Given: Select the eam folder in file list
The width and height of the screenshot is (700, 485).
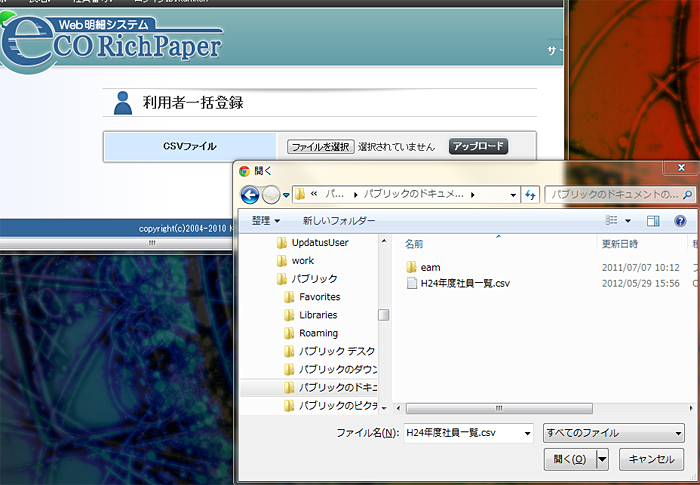Looking at the screenshot, I should click(423, 268).
